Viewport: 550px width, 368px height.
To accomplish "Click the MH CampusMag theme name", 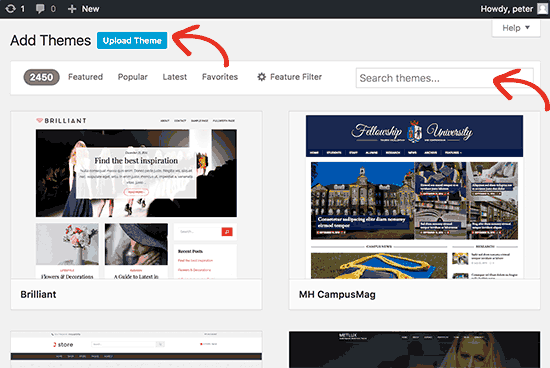I will click(x=337, y=294).
